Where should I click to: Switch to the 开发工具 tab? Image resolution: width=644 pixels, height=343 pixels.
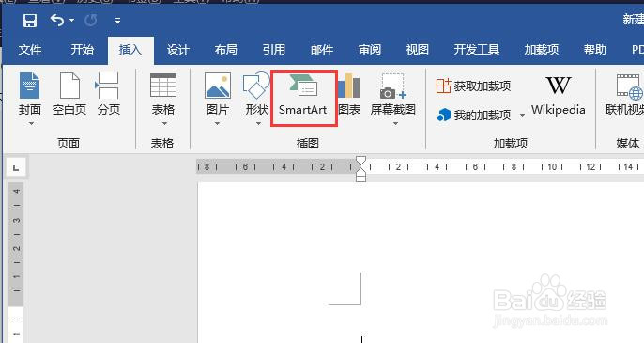[477, 50]
